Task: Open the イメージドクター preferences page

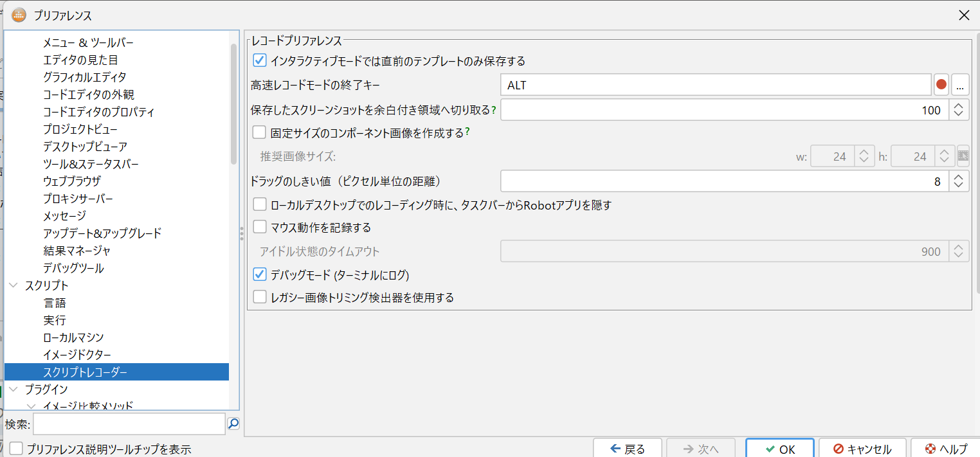Action: click(77, 355)
